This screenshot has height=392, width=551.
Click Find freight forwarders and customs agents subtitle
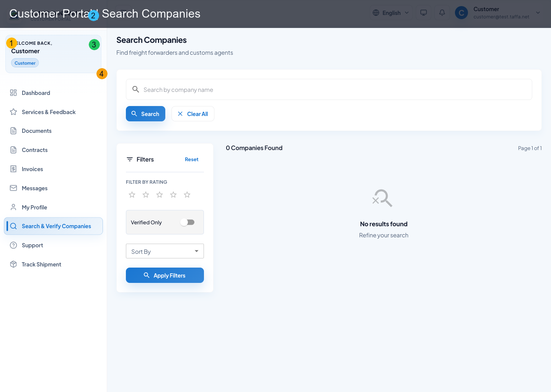(174, 52)
